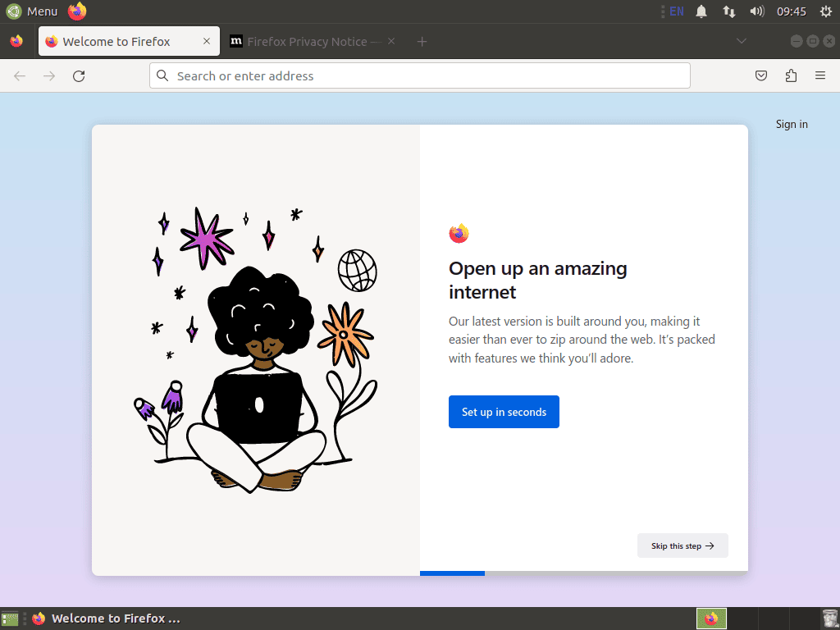Close the Welcome to Firefox tab
The image size is (840, 630).
point(207,42)
